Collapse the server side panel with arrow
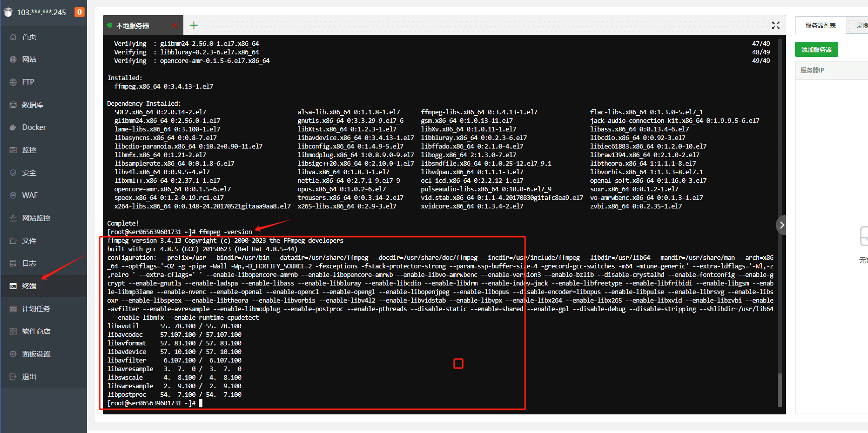This screenshot has width=868, height=433. (781, 225)
